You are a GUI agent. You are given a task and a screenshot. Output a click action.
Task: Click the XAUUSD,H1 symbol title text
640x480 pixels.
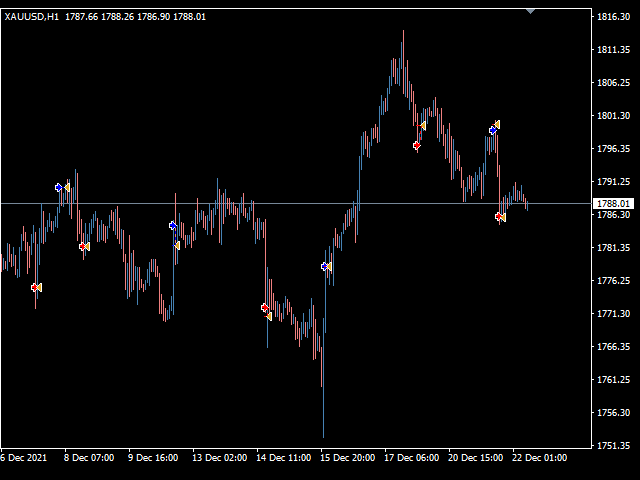pos(31,17)
